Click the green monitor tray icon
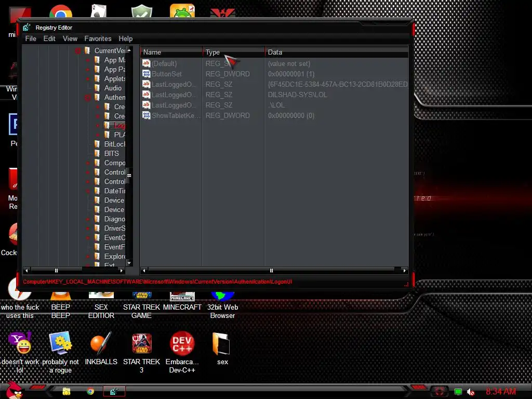This screenshot has width=532, height=399. pyautogui.click(x=458, y=392)
